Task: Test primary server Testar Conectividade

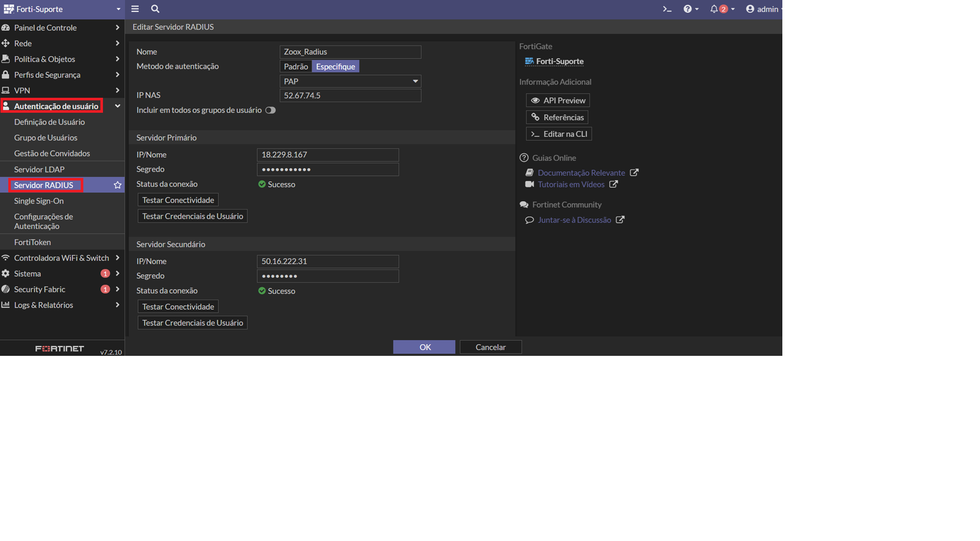Action: (x=178, y=200)
